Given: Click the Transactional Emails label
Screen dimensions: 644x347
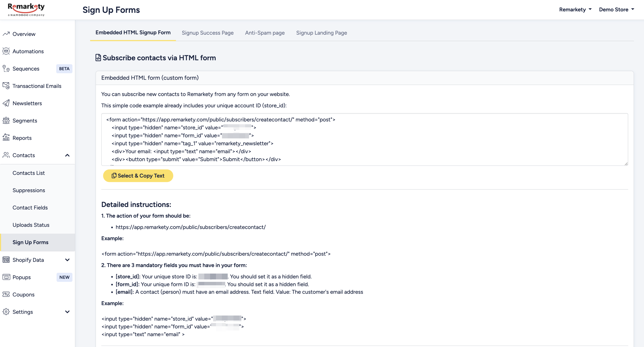Looking at the screenshot, I should [x=37, y=86].
